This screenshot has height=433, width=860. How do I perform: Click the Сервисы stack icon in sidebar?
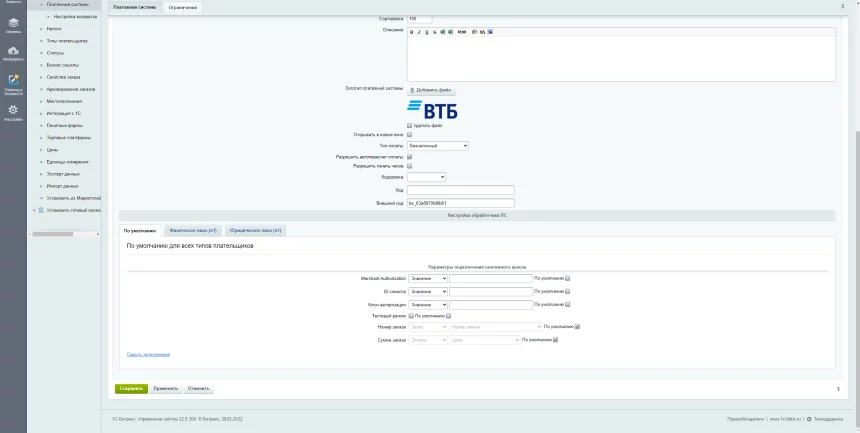pyautogui.click(x=13, y=25)
